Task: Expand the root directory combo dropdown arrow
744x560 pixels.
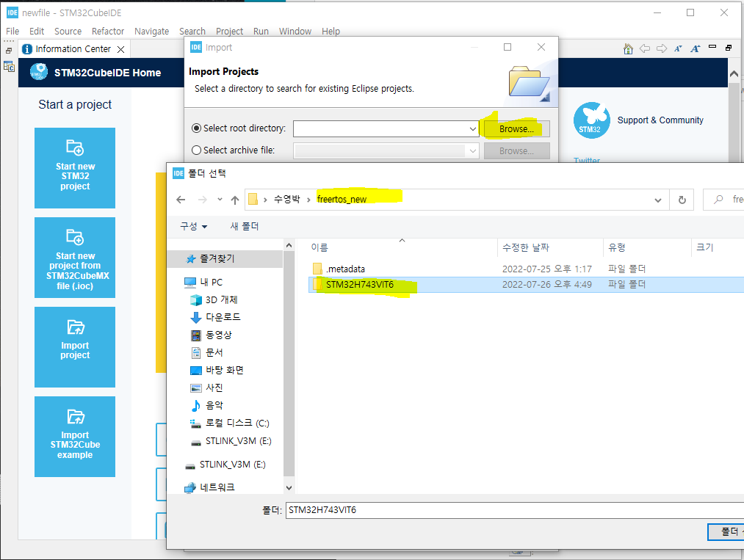Action: click(x=472, y=128)
